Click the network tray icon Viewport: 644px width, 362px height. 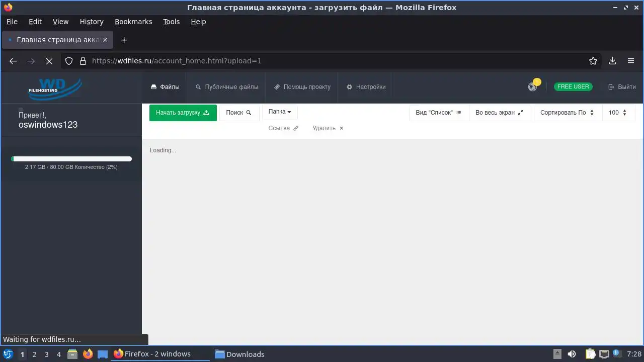[604, 354]
